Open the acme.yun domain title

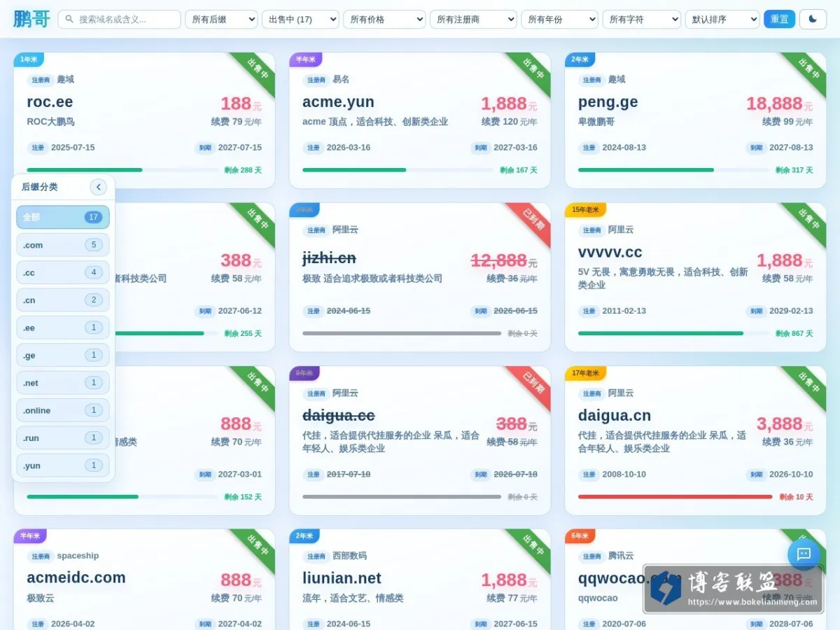tap(338, 102)
